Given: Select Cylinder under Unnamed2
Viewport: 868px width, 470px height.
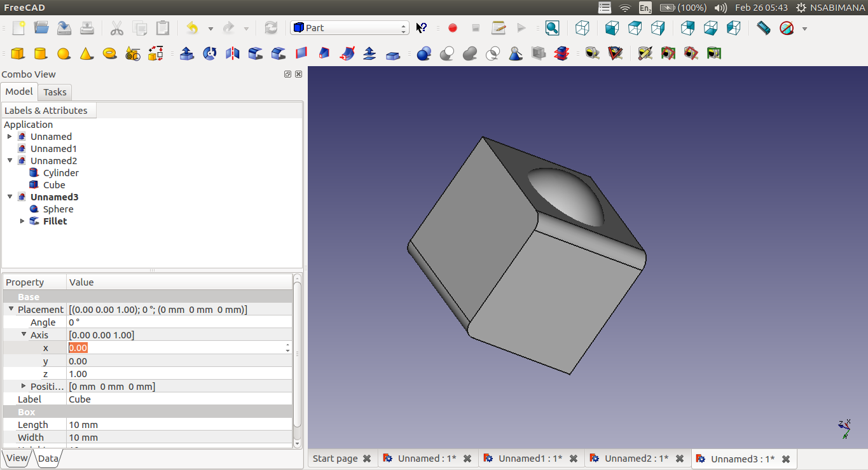Looking at the screenshot, I should (61, 173).
